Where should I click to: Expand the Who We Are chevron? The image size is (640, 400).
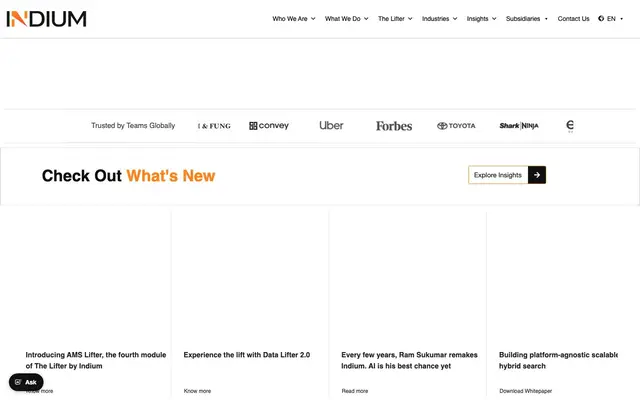click(313, 19)
